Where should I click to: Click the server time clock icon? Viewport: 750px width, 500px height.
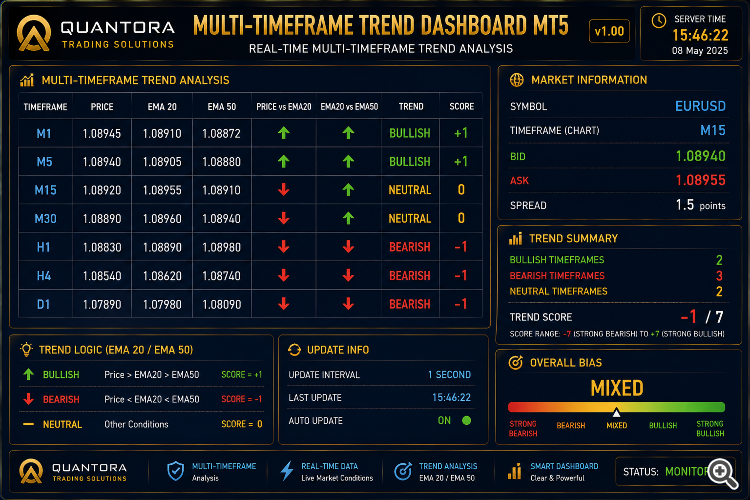pyautogui.click(x=659, y=21)
